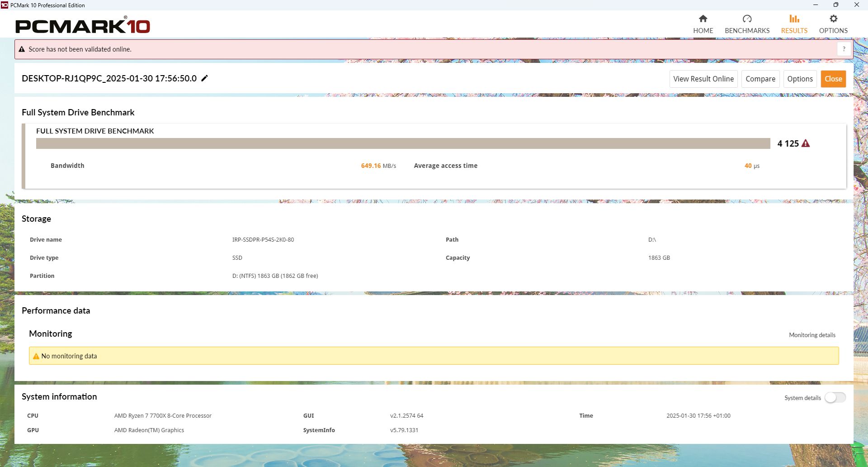
Task: Click the average access time value 40 µs
Action: point(752,166)
